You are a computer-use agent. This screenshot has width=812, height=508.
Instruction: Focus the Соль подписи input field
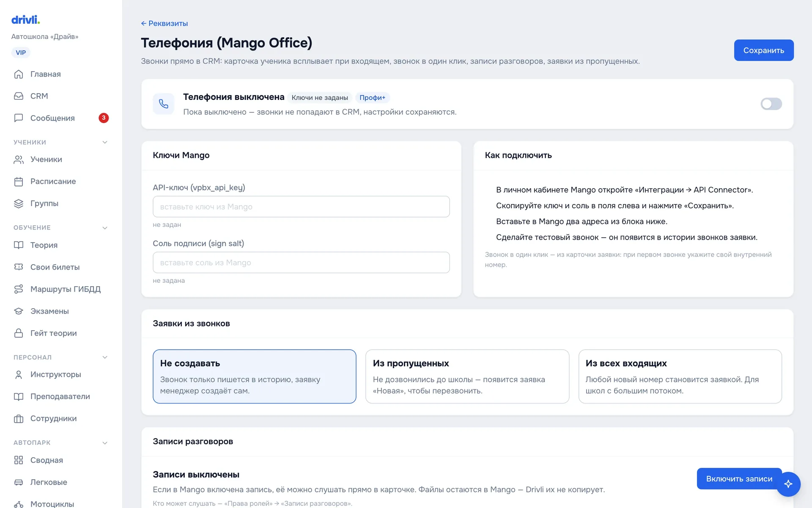[x=301, y=262]
